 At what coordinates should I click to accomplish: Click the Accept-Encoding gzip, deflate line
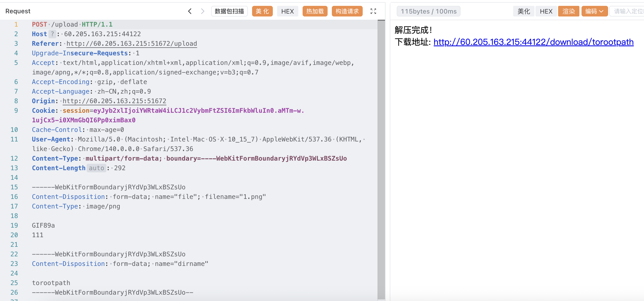[x=89, y=82]
